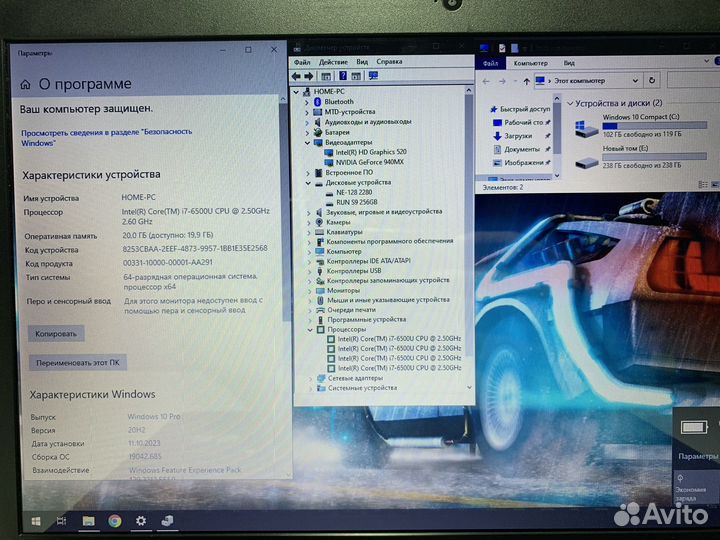Click the Копировать button
Image resolution: width=720 pixels, height=540 pixels.
coord(56,334)
